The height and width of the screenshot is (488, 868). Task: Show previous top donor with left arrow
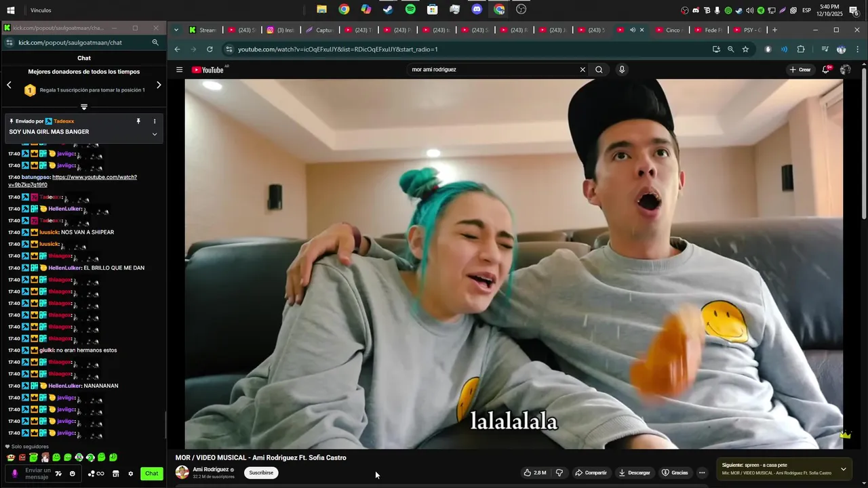(9, 85)
